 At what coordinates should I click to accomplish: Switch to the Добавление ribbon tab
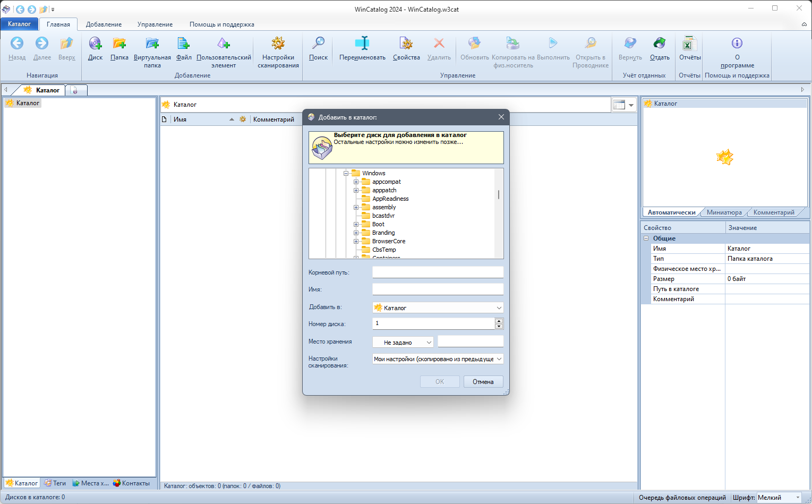coord(104,24)
